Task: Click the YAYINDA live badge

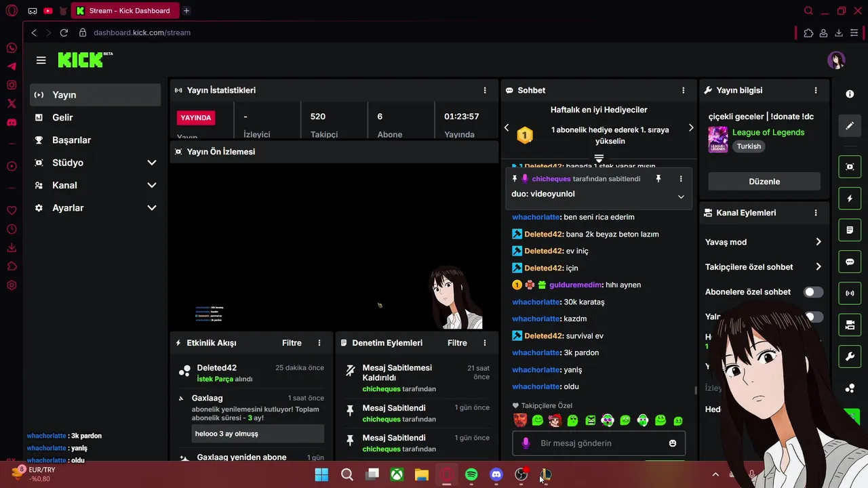Action: click(x=196, y=118)
